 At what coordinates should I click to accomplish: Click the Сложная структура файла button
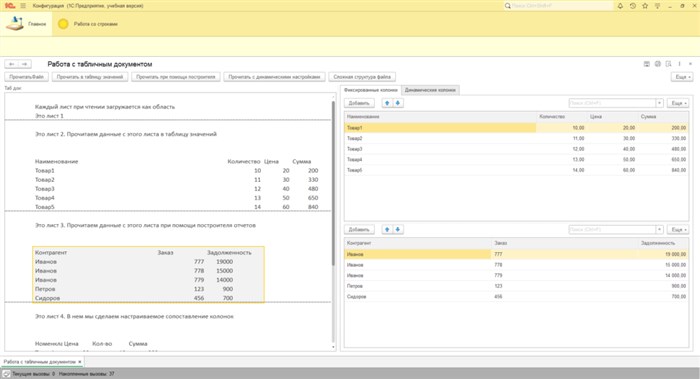[362, 77]
